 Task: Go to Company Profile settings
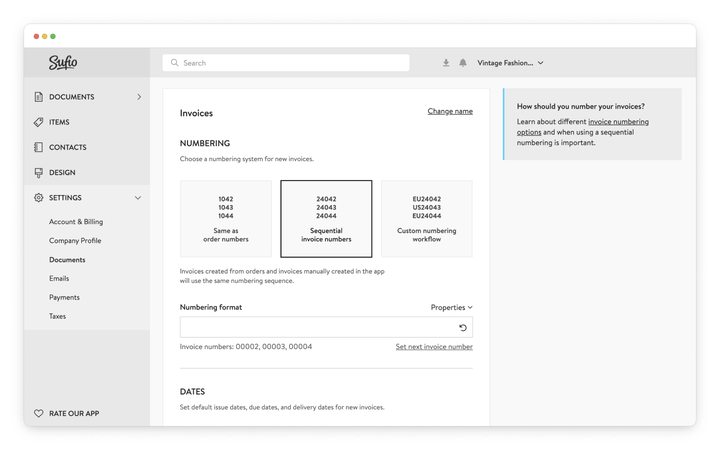pyautogui.click(x=75, y=241)
